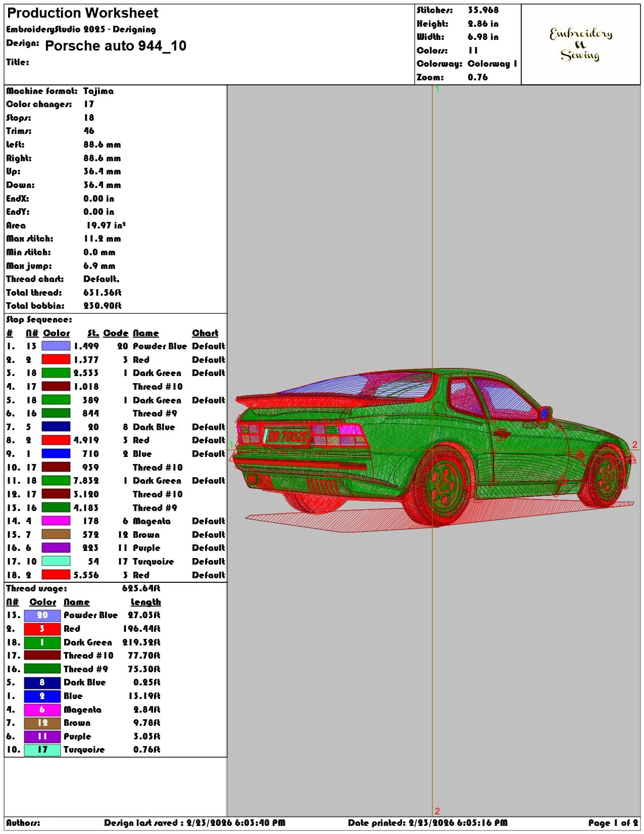Click the stitch count 7,832 in row 11

pyautogui.click(x=86, y=481)
